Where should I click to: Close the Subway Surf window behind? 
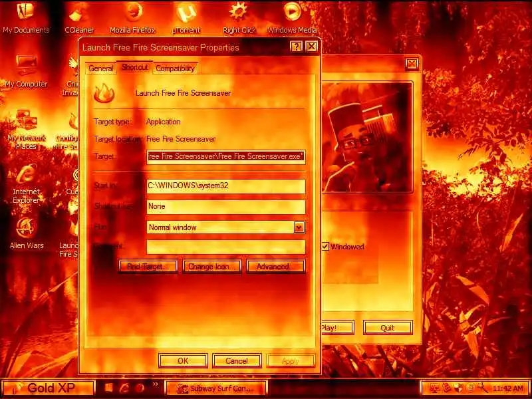click(x=412, y=64)
